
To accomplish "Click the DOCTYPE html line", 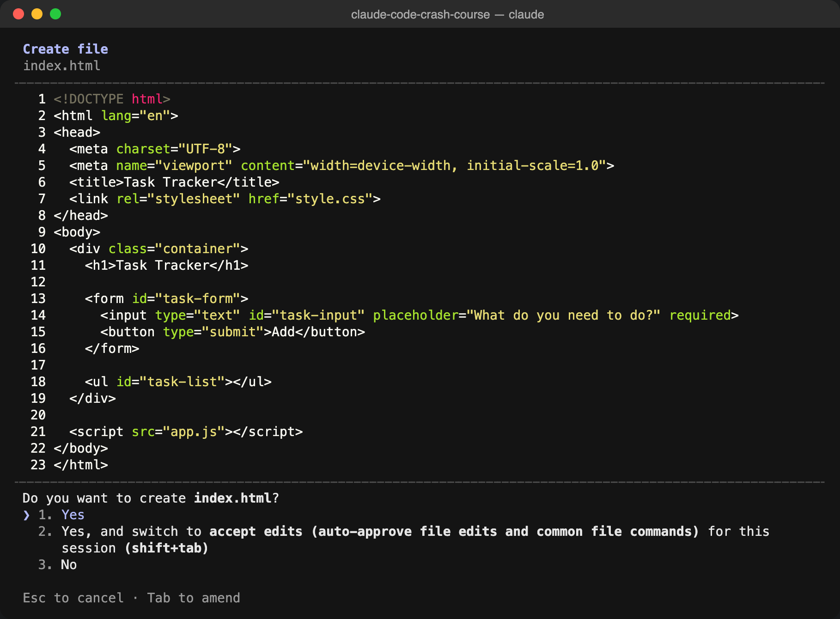I will [x=112, y=99].
